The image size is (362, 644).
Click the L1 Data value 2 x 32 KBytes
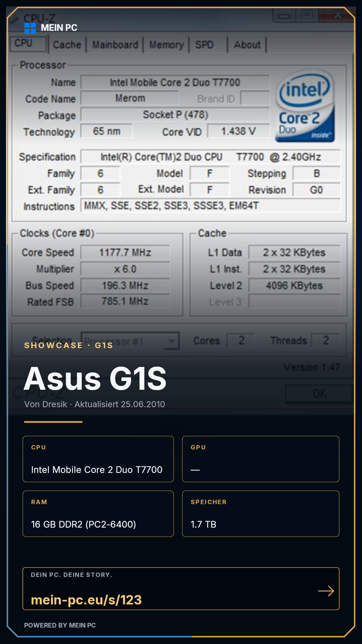coord(294,253)
